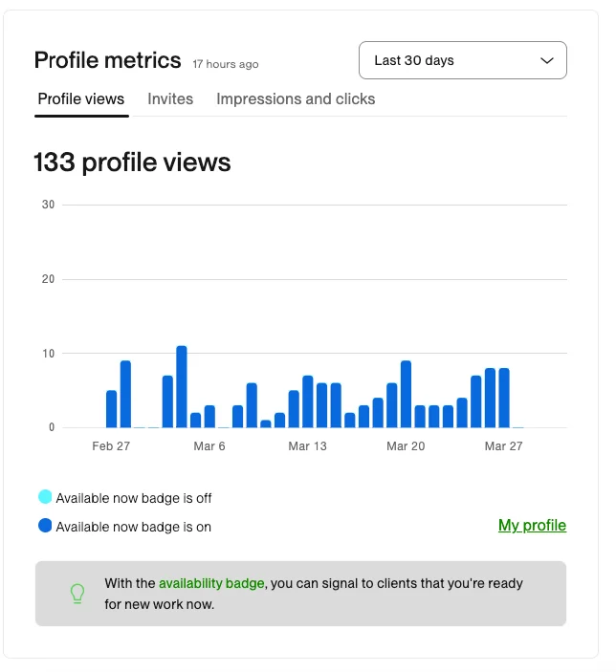
Task: Click the chevron arrow in date range selector
Action: [x=547, y=60]
